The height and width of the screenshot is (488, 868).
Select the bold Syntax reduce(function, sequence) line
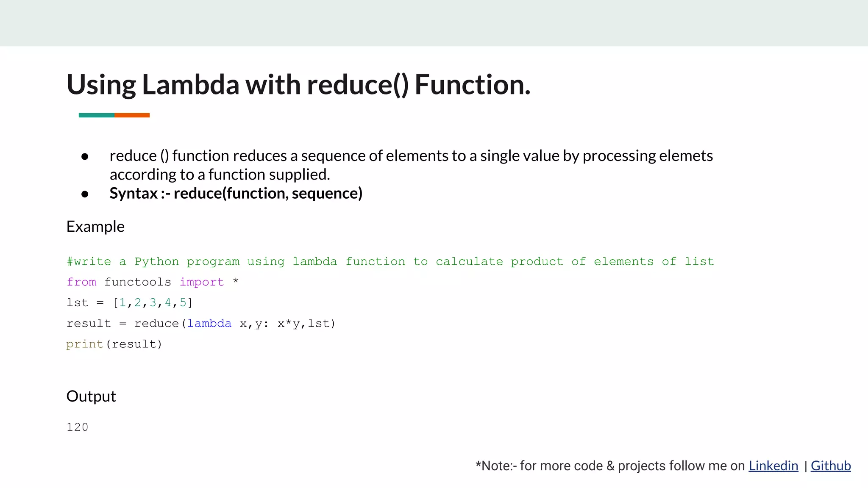click(x=236, y=193)
